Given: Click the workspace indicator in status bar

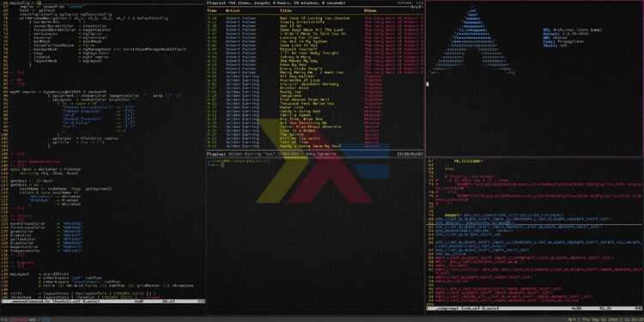Looking at the screenshot, I should (x=25, y=319).
